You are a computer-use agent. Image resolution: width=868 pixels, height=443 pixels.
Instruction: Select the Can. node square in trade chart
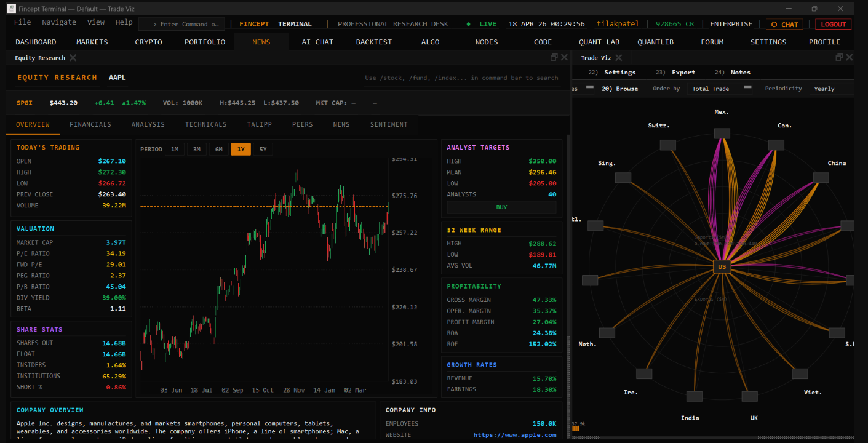[x=776, y=145]
